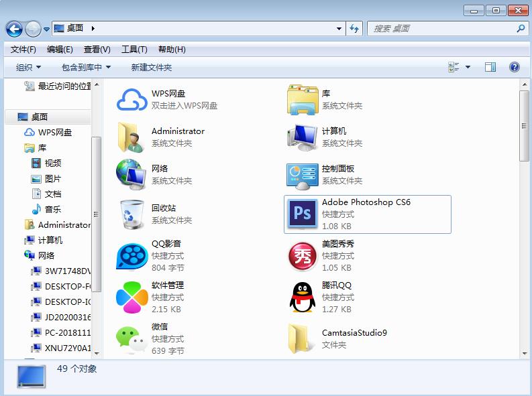The image size is (532, 396).
Task: Click the CamtasiaStudio9 name label
Action: click(x=354, y=332)
